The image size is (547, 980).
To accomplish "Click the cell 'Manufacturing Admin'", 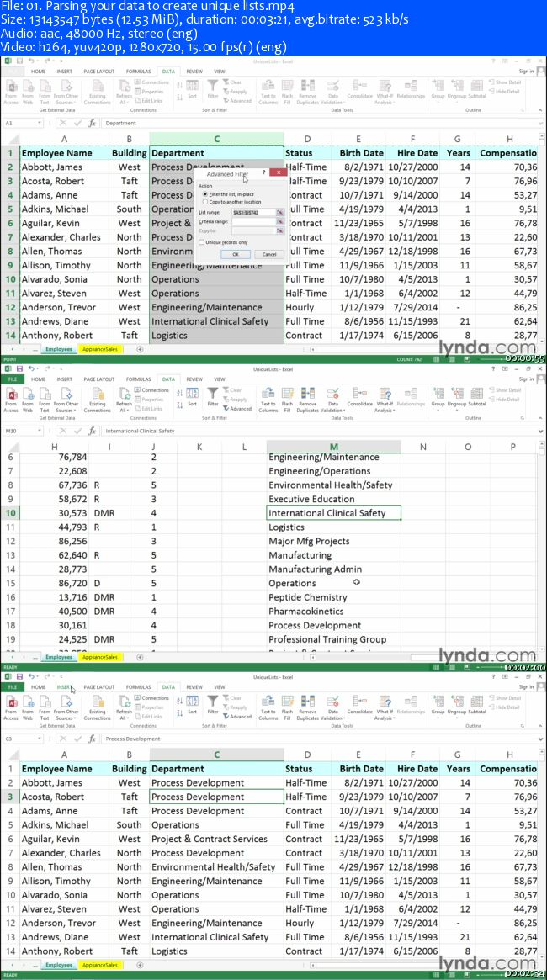I will [334, 569].
